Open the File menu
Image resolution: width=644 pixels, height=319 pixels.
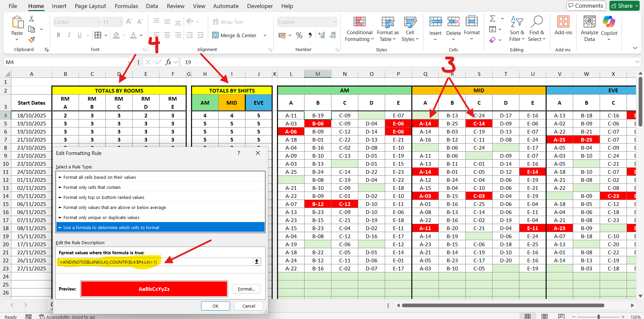pyautogui.click(x=13, y=6)
